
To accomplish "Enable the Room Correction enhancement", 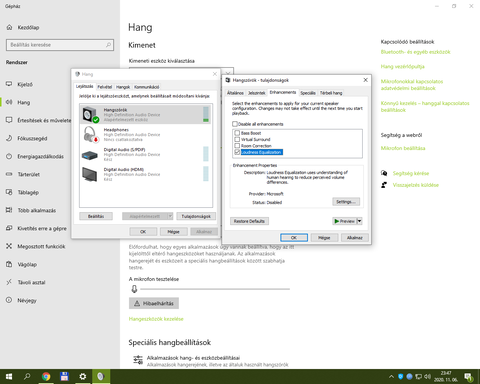I will coord(237,146).
